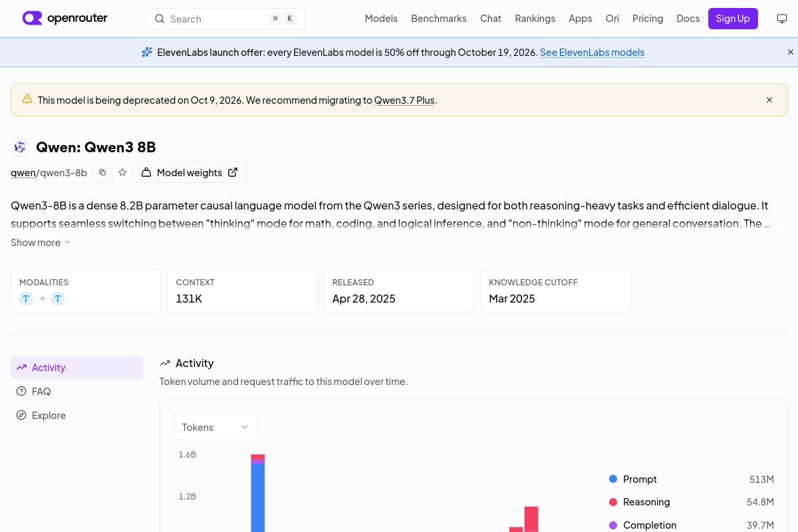Select the Activity sidebar tab

(x=77, y=367)
